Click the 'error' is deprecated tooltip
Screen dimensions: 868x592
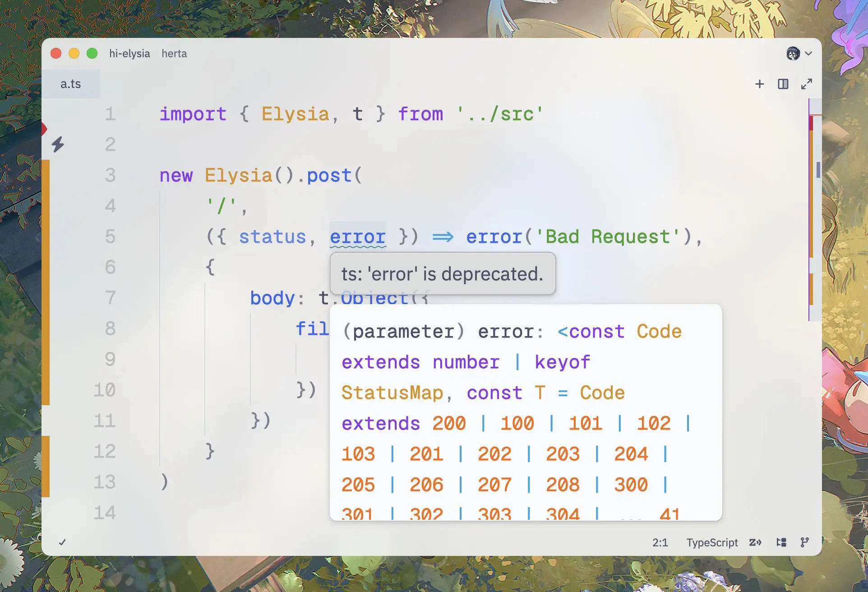pos(442,273)
